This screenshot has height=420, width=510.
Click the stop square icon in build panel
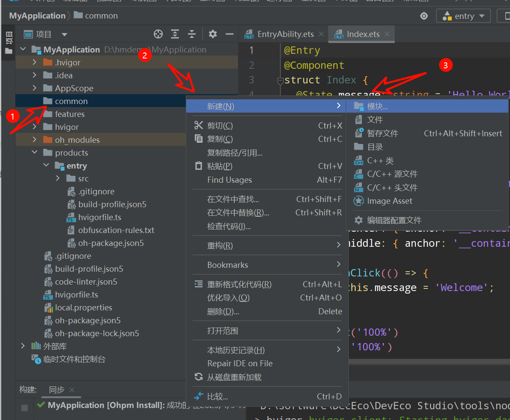pyautogui.click(x=25, y=408)
